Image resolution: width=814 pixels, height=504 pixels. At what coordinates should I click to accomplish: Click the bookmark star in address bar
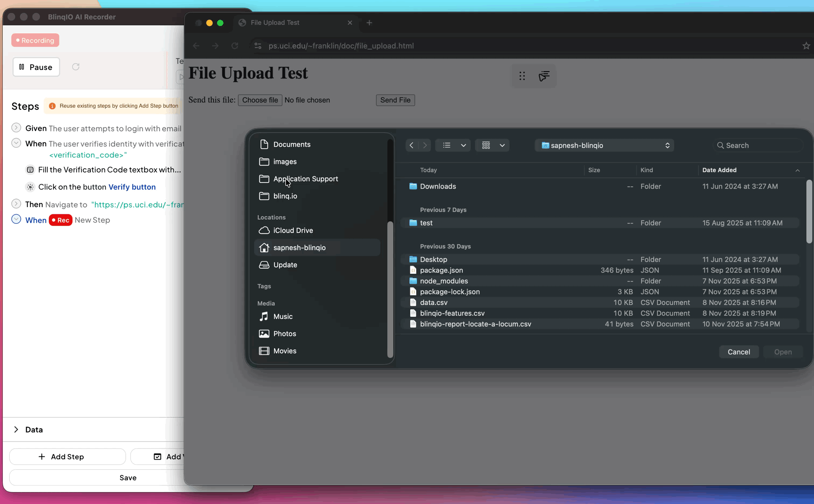[x=806, y=46]
